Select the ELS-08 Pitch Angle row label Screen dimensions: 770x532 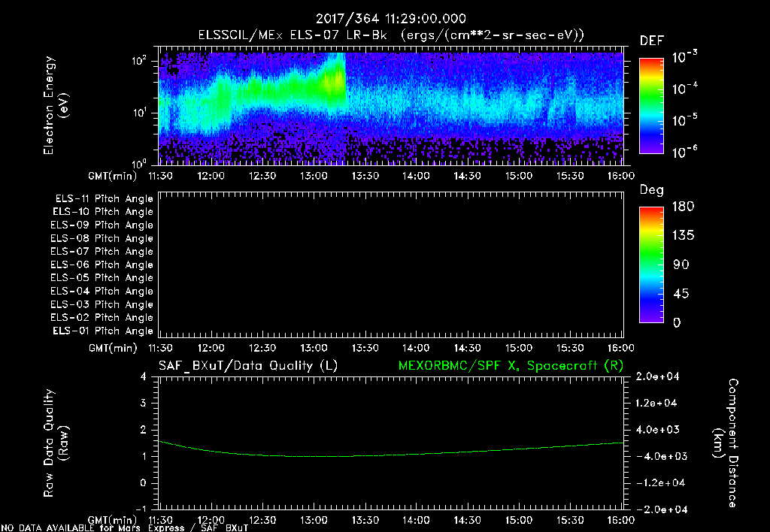102,238
